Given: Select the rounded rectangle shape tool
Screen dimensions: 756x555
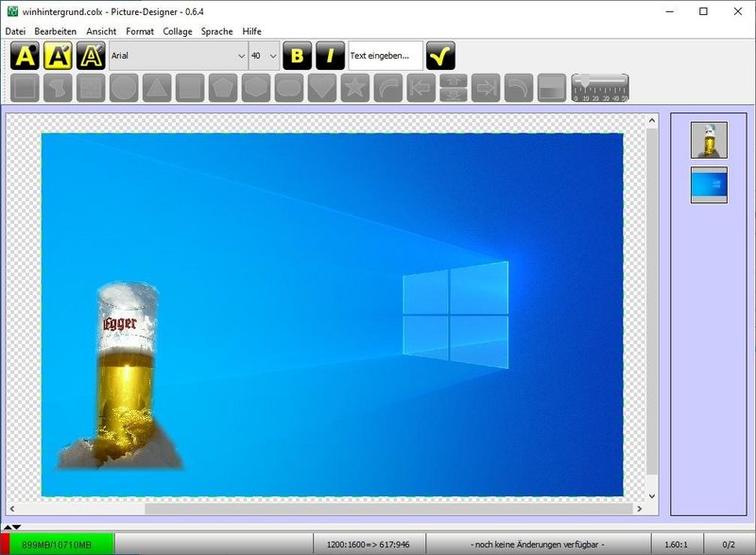Looking at the screenshot, I should click(289, 88).
